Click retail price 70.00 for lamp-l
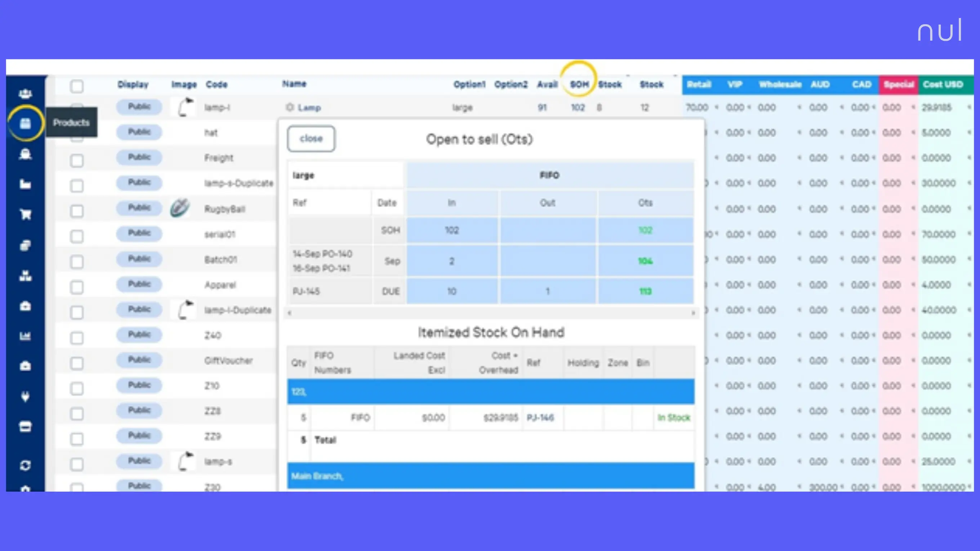Image resolution: width=980 pixels, height=551 pixels. [697, 108]
